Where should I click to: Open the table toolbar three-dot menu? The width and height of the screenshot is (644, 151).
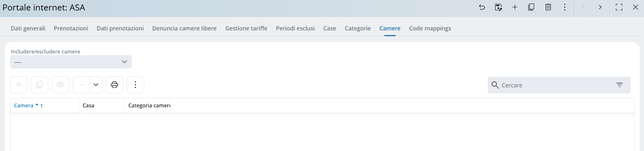[x=135, y=85]
